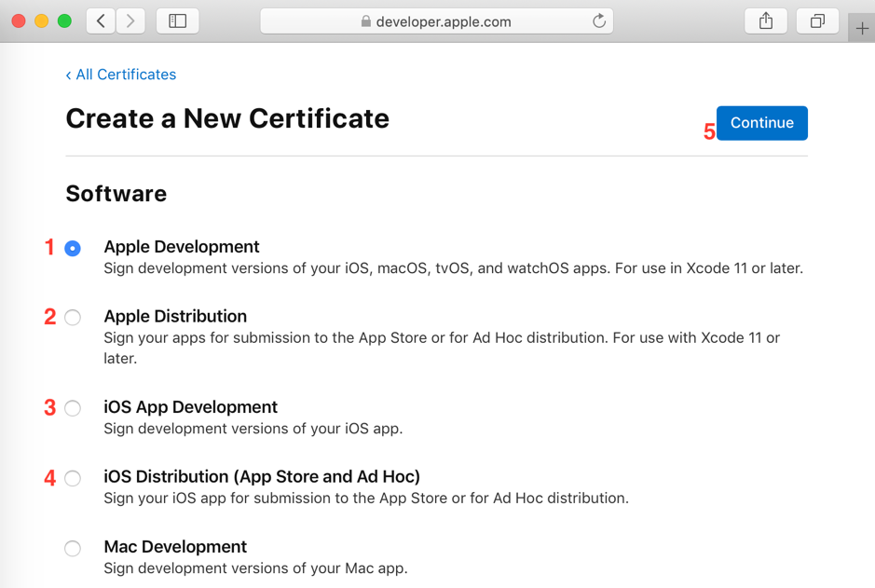The height and width of the screenshot is (588, 875).
Task: Choose the Mac Development radio button
Action: point(73,548)
